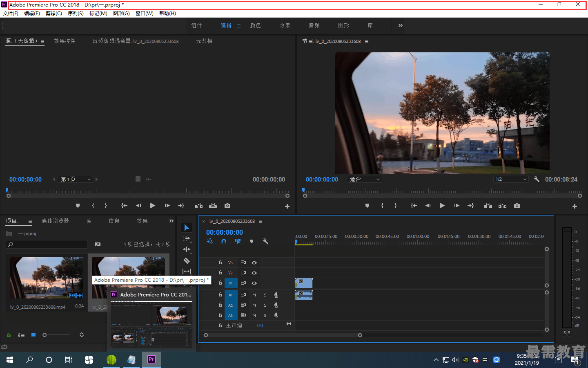Select the Razor tool
This screenshot has height=368, width=588.
[x=187, y=260]
